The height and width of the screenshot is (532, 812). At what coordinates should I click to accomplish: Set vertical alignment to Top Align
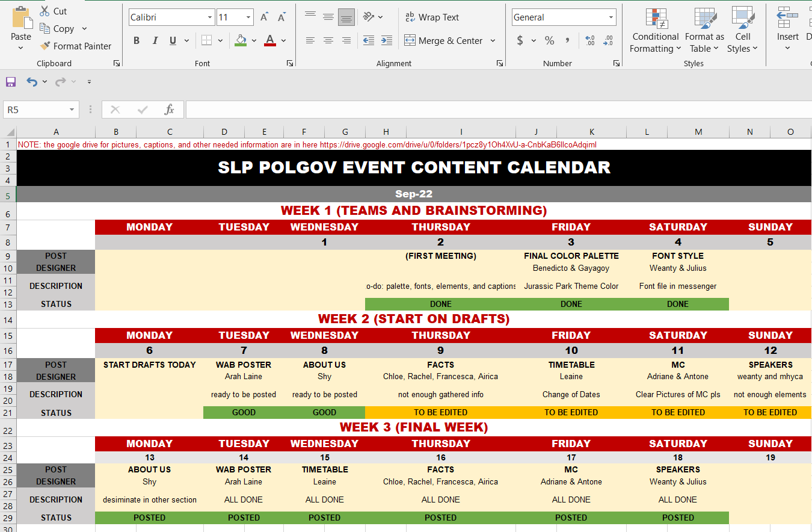[310, 16]
